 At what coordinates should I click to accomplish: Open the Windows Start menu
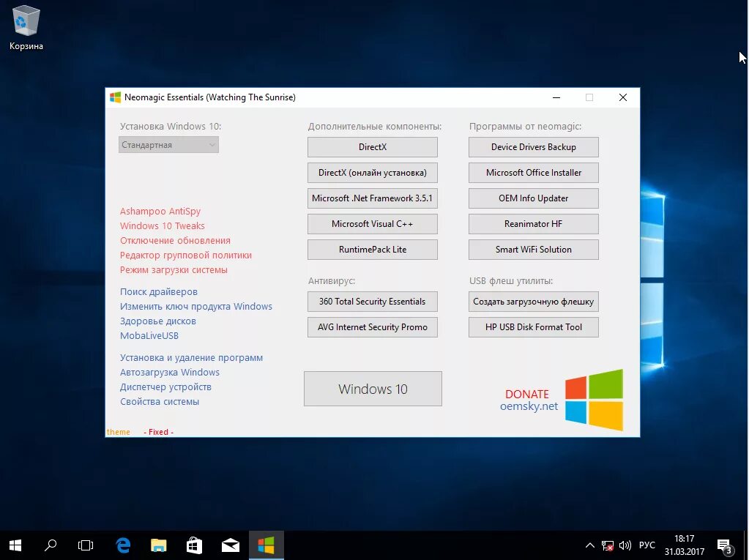pos(15,545)
